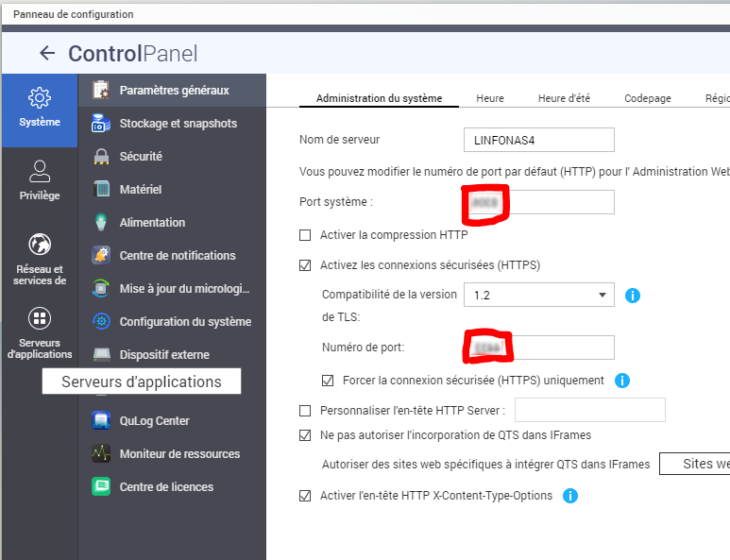Viewport: 730px width, 560px height.
Task: Tick Personnaliser l'en-tête HTTP Server checkbox
Action: pyautogui.click(x=305, y=411)
